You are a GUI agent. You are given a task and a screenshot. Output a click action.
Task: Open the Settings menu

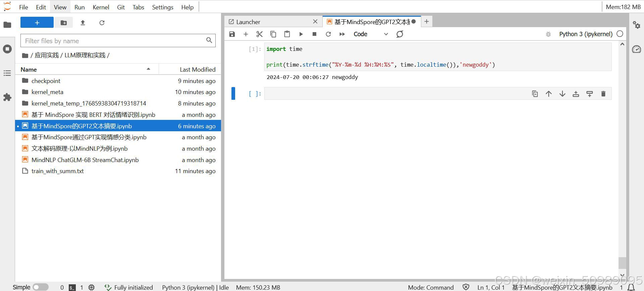click(163, 7)
